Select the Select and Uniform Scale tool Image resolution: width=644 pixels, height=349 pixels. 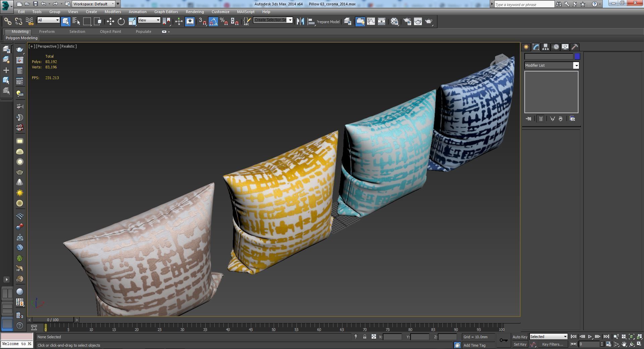coord(132,21)
